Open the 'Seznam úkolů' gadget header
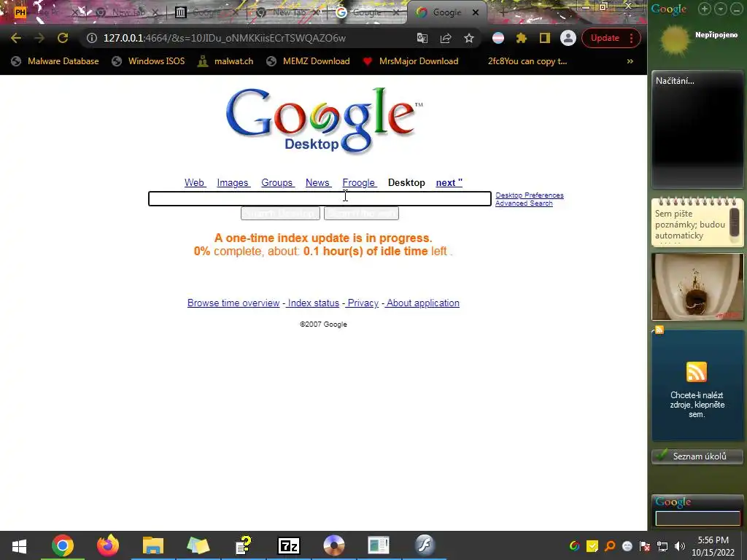 coord(697,456)
